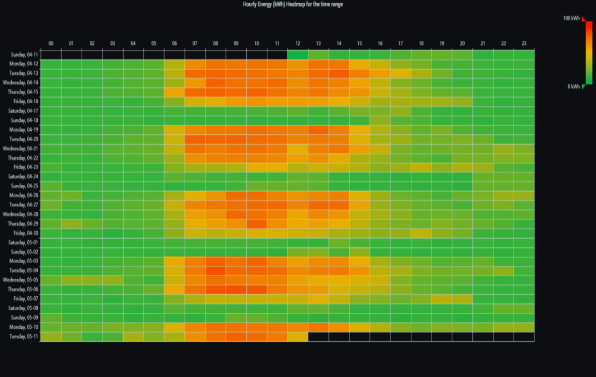The height and width of the screenshot is (377, 596).
Task: Click the Monday 04-19 heatmap cell at hour 13
Action: click(x=319, y=130)
